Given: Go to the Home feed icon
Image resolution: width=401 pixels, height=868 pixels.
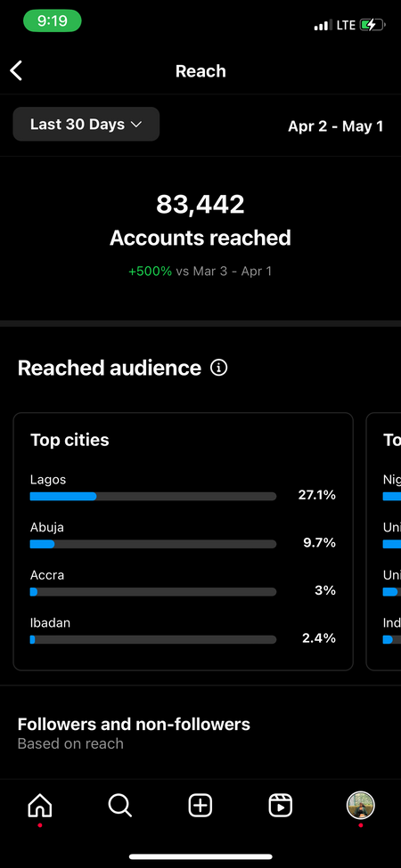Looking at the screenshot, I should click(40, 805).
